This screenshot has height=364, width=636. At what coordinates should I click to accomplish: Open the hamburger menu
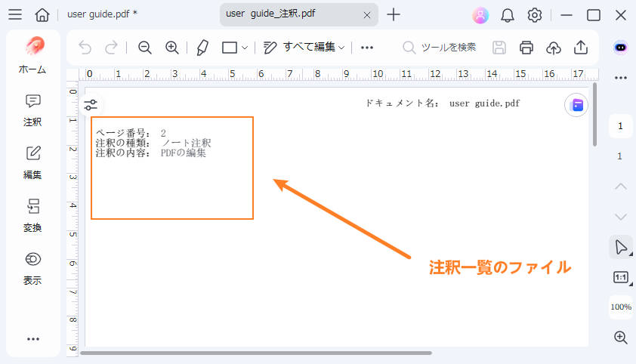tap(15, 14)
